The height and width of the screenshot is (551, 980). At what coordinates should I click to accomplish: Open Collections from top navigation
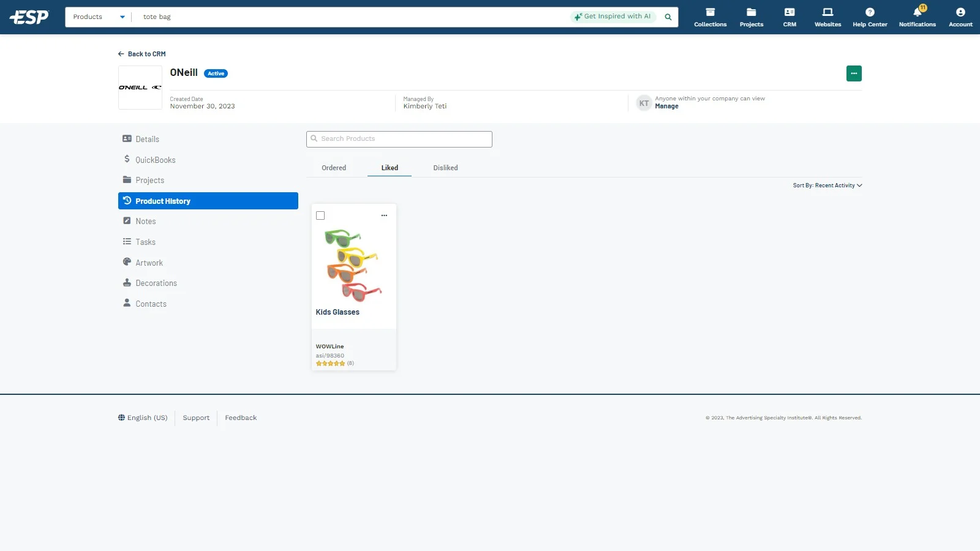pyautogui.click(x=710, y=17)
